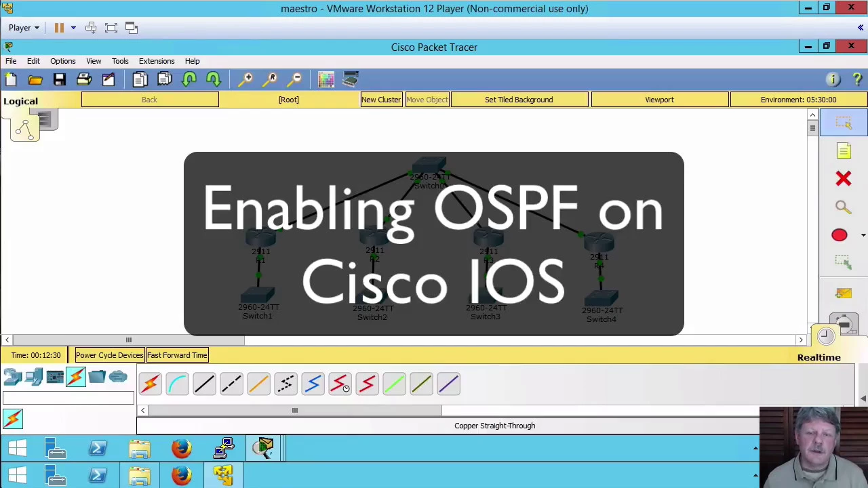Click Set Tiled Background button

click(x=519, y=100)
